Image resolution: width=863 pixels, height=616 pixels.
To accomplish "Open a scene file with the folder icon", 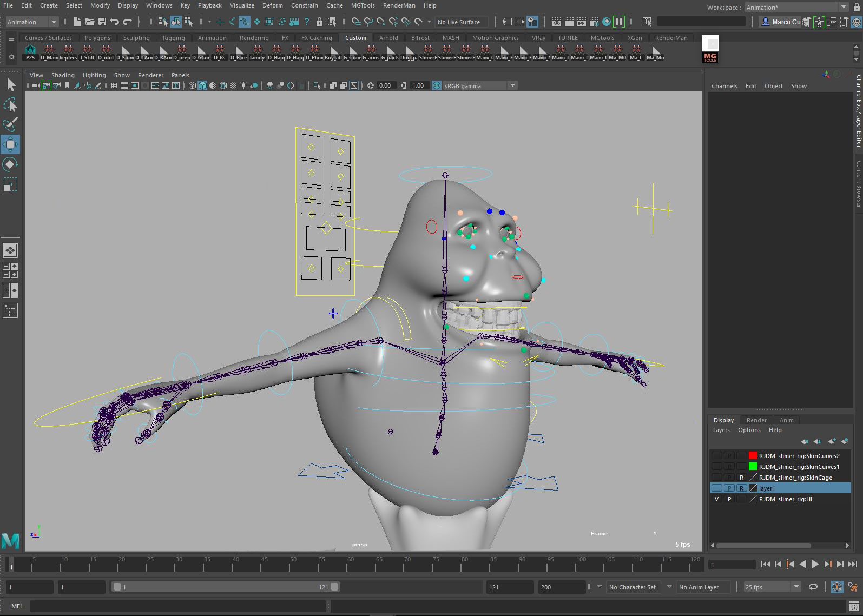I will tap(89, 22).
